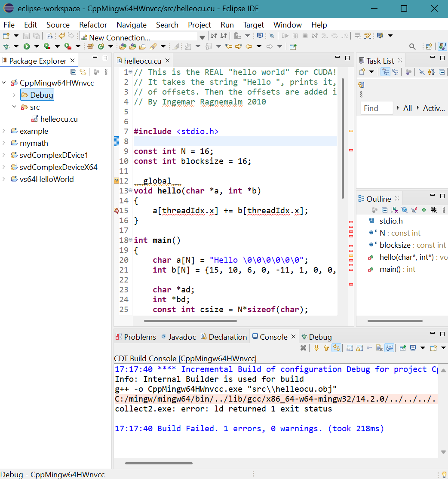448x479 pixels.
Task: Toggle Show Error in Editor in console toolbar
Action: (337, 348)
